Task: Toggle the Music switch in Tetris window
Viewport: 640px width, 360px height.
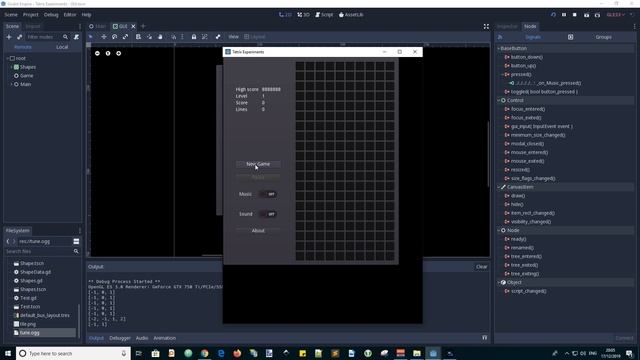Action: coord(268,194)
